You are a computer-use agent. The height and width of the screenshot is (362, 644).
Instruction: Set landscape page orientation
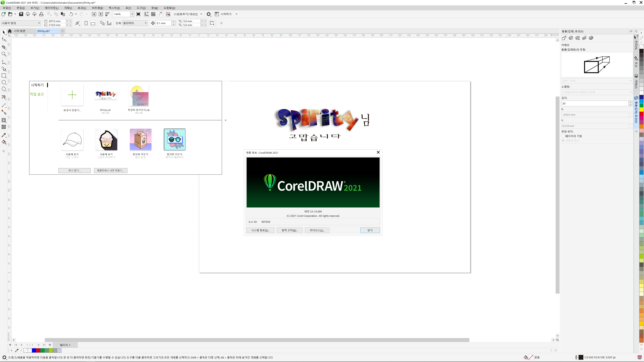[x=93, y=23]
